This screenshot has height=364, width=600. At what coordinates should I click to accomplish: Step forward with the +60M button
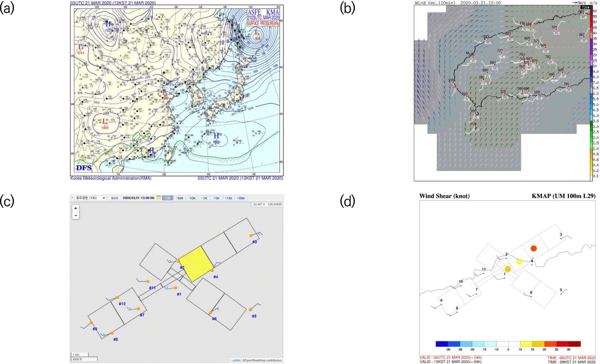[241, 198]
